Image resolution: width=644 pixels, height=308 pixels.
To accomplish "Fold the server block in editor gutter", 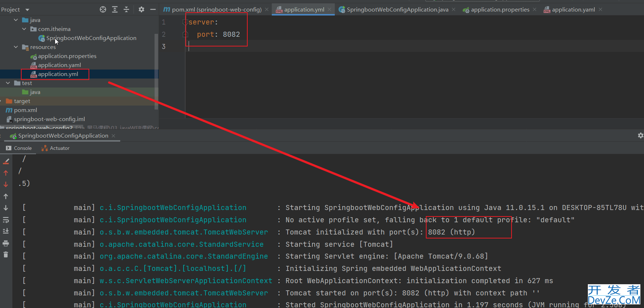I will [185, 22].
